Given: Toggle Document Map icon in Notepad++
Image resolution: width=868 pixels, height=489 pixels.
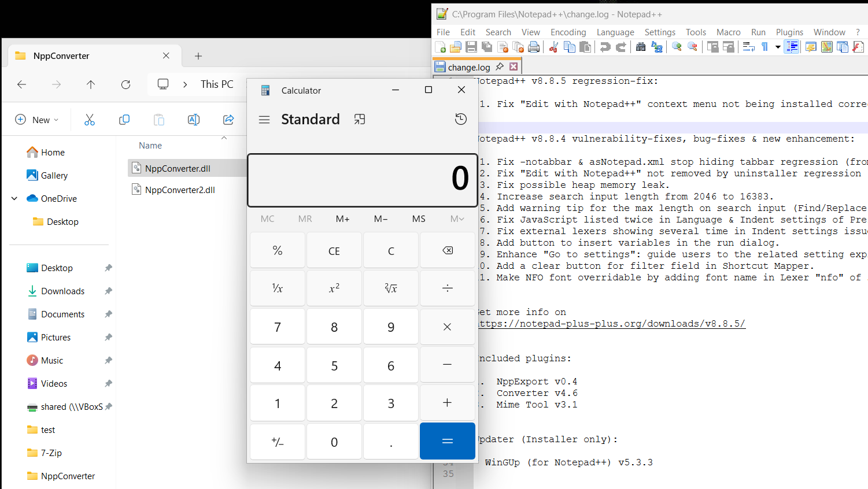Looking at the screenshot, I should point(826,47).
